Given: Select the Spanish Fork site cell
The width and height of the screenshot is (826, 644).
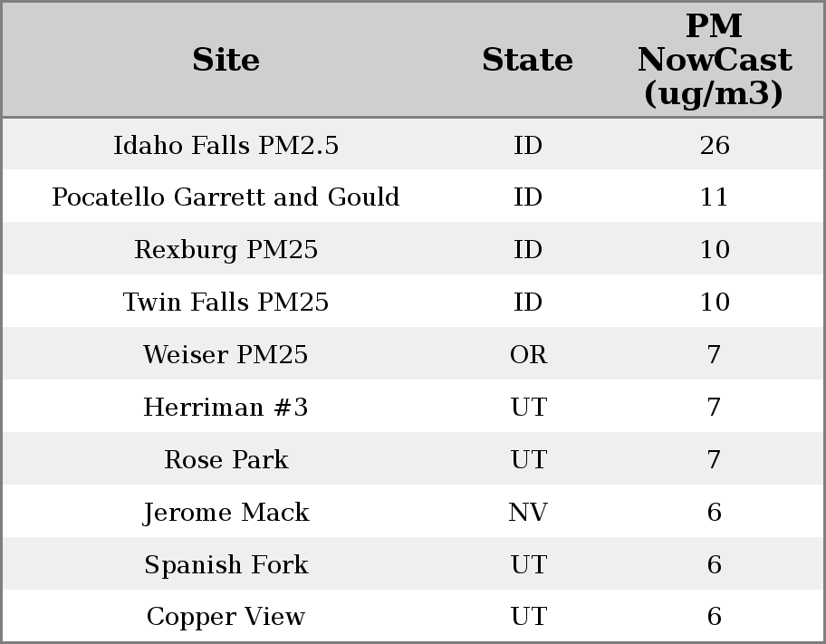Looking at the screenshot, I should pos(226,564).
